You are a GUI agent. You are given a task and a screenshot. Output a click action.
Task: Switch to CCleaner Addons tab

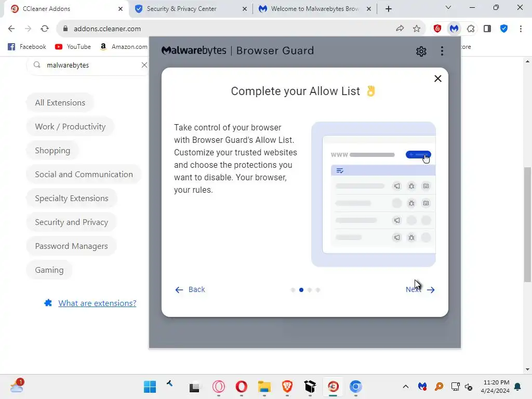point(66,9)
